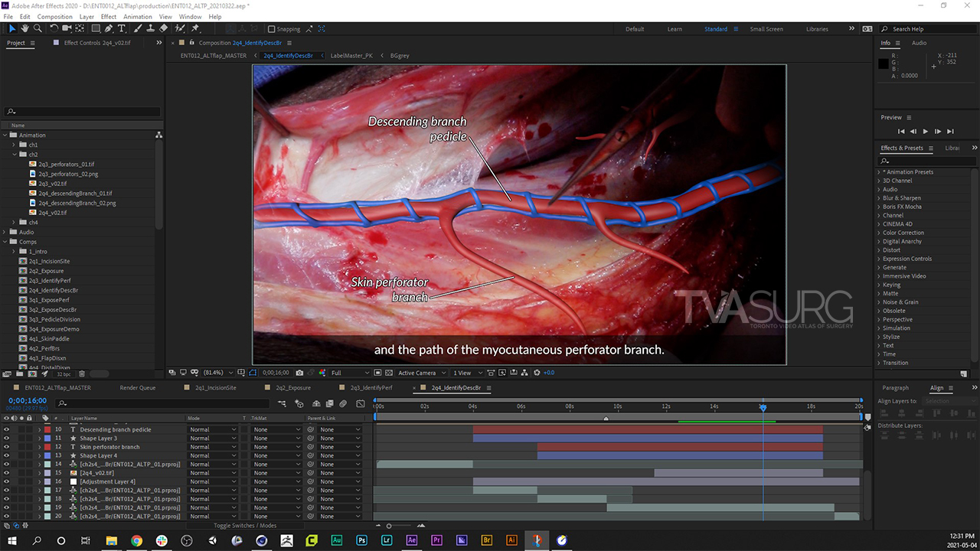Open blend Mode dropdown for Descending branch pedicle
This screenshot has height=551, width=980.
point(213,429)
